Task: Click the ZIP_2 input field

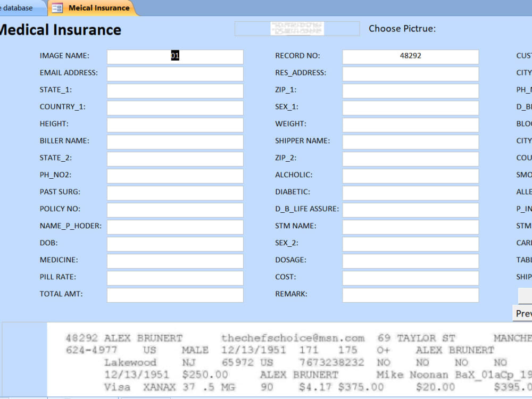Action: tap(411, 159)
